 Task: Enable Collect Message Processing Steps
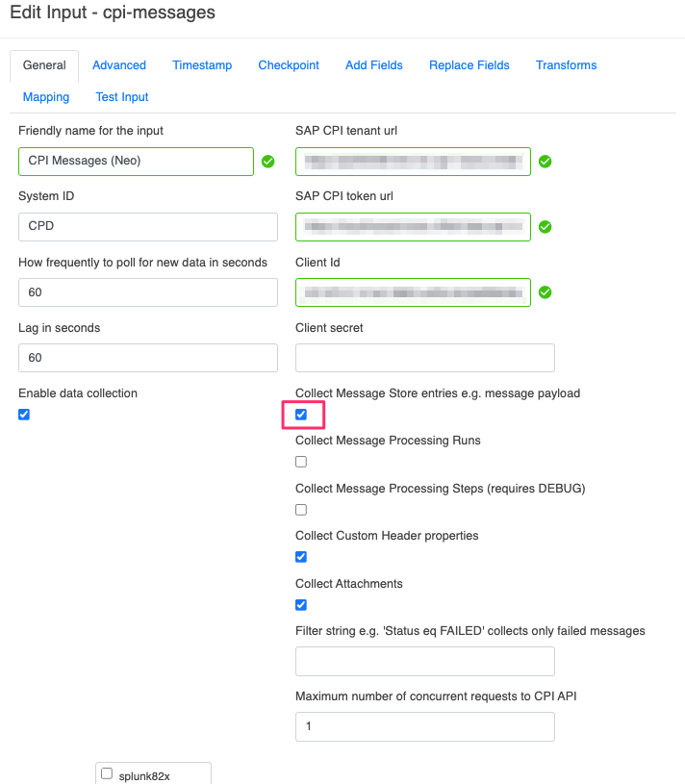[x=300, y=509]
